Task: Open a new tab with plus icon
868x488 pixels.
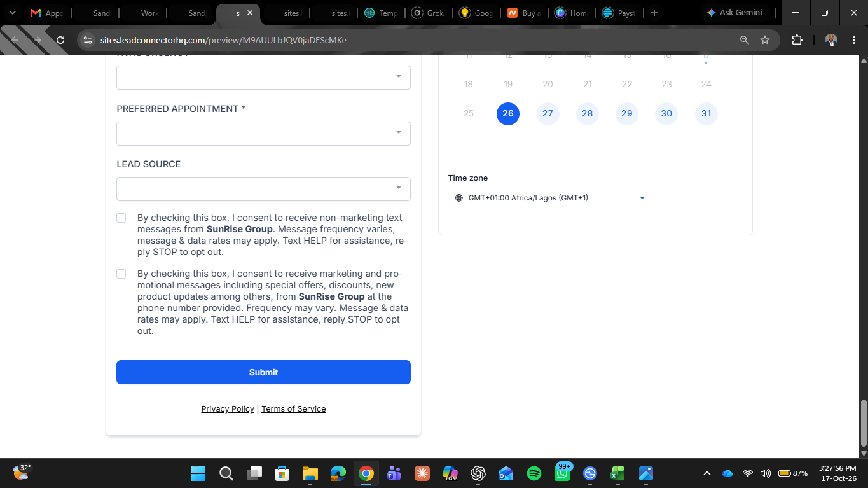Action: pos(654,13)
